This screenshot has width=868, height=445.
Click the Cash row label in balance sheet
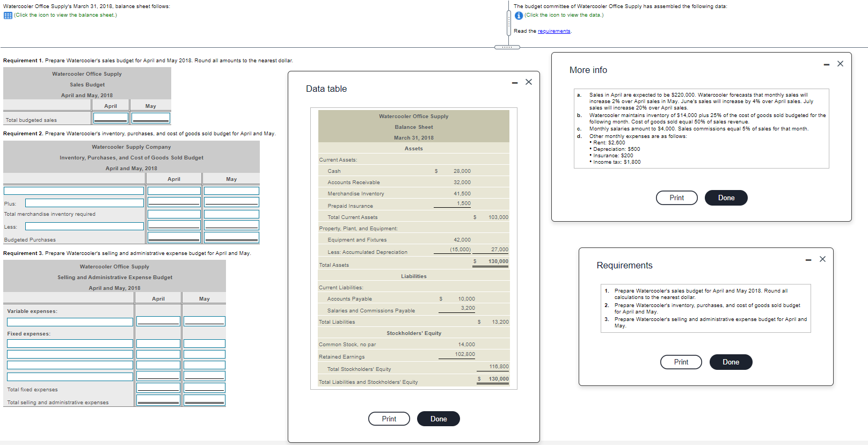click(x=334, y=171)
